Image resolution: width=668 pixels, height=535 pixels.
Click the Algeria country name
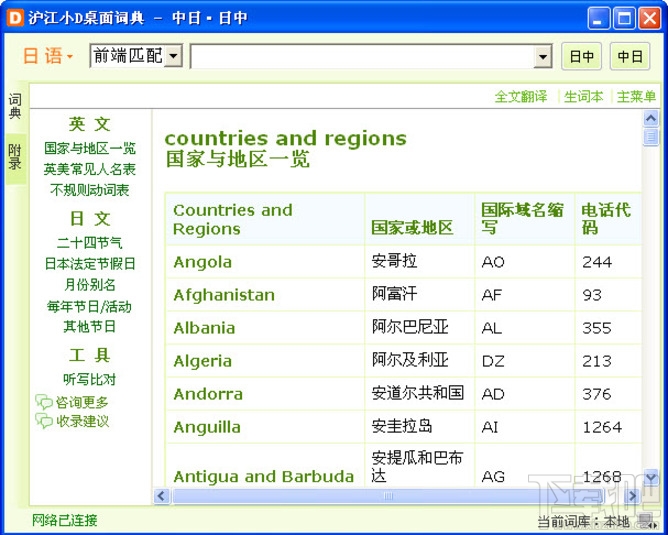coord(202,361)
